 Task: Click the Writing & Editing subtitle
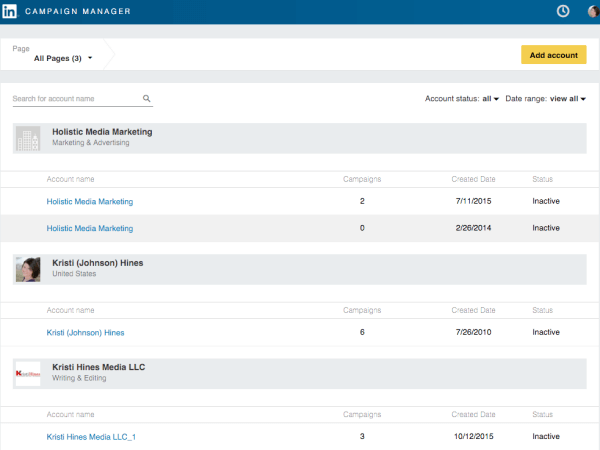(x=79, y=378)
